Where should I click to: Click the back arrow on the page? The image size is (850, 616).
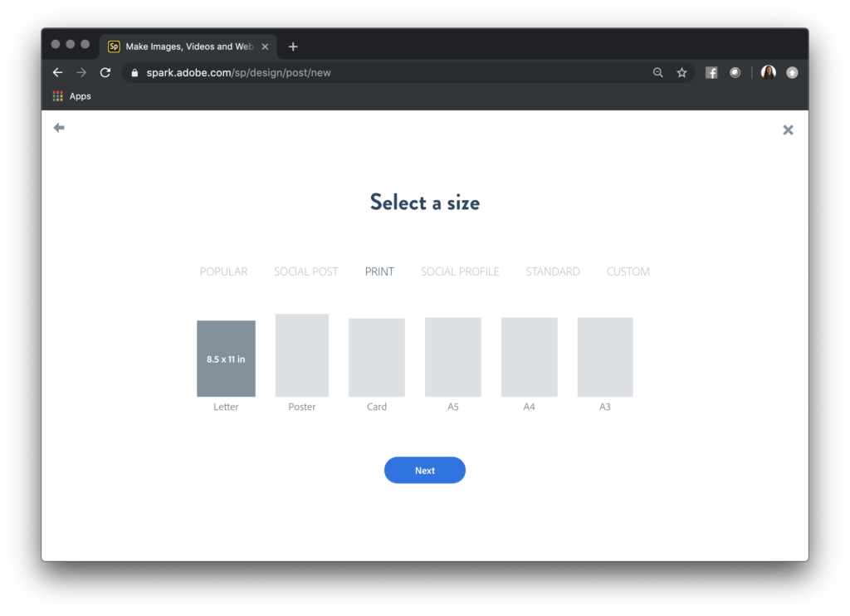[59, 128]
